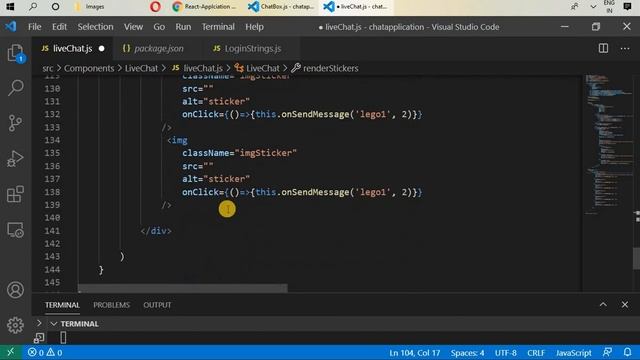Image resolution: width=640 pixels, height=360 pixels.
Task: Close the terminal panel
Action: pos(625,304)
